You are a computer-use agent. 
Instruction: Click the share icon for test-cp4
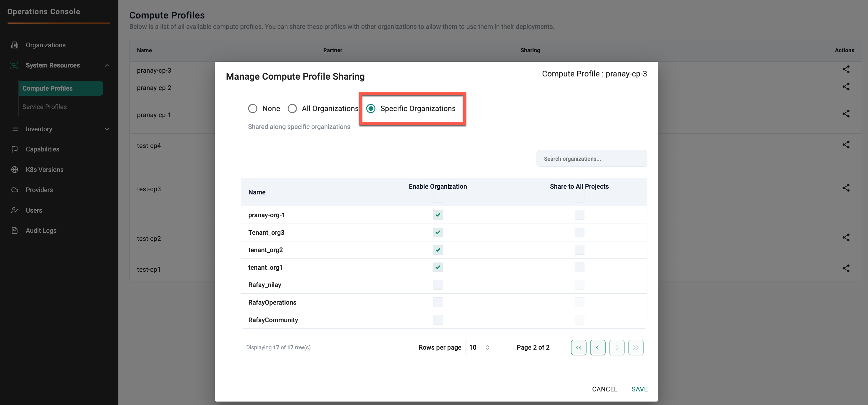coord(846,145)
